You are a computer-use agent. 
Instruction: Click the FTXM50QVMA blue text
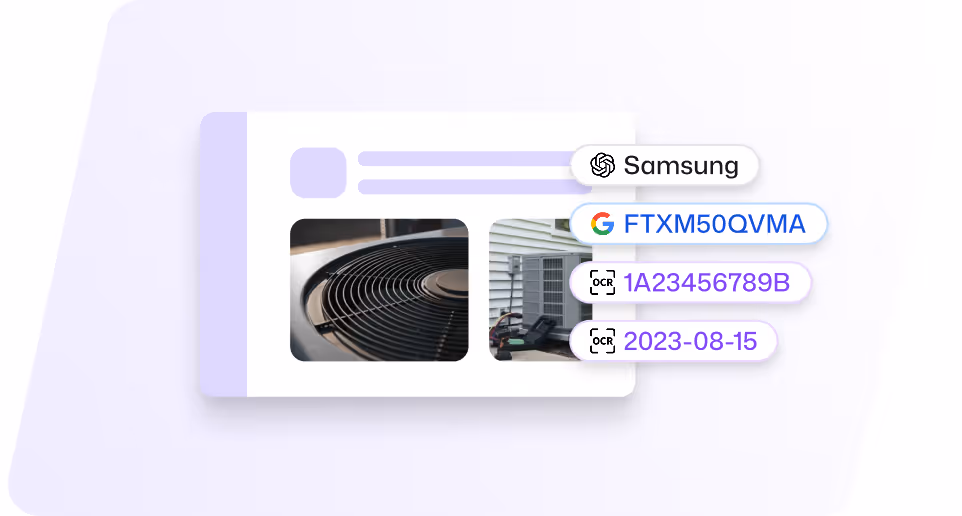714,224
